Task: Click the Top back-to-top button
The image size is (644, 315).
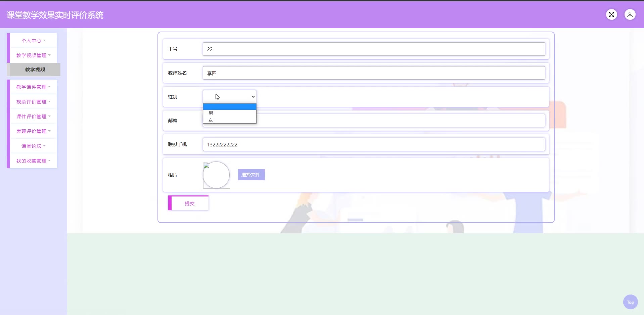Action: (x=630, y=302)
